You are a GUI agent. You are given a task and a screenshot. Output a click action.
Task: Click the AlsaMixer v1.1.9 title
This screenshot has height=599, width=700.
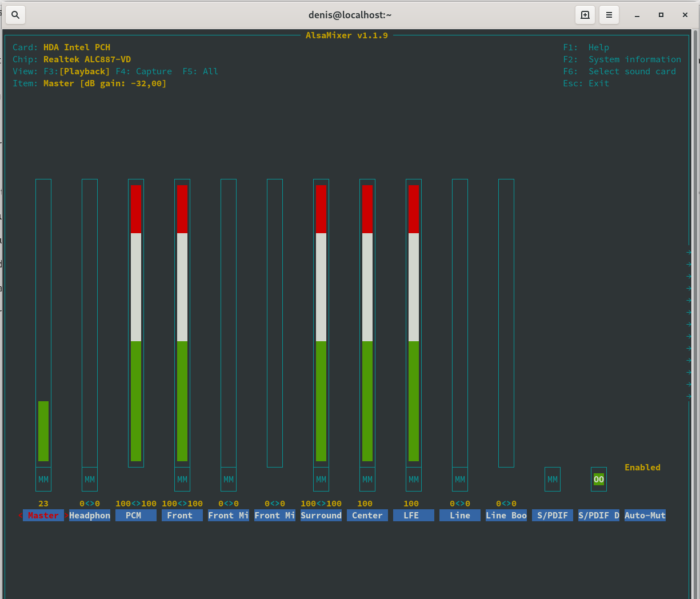click(x=347, y=35)
